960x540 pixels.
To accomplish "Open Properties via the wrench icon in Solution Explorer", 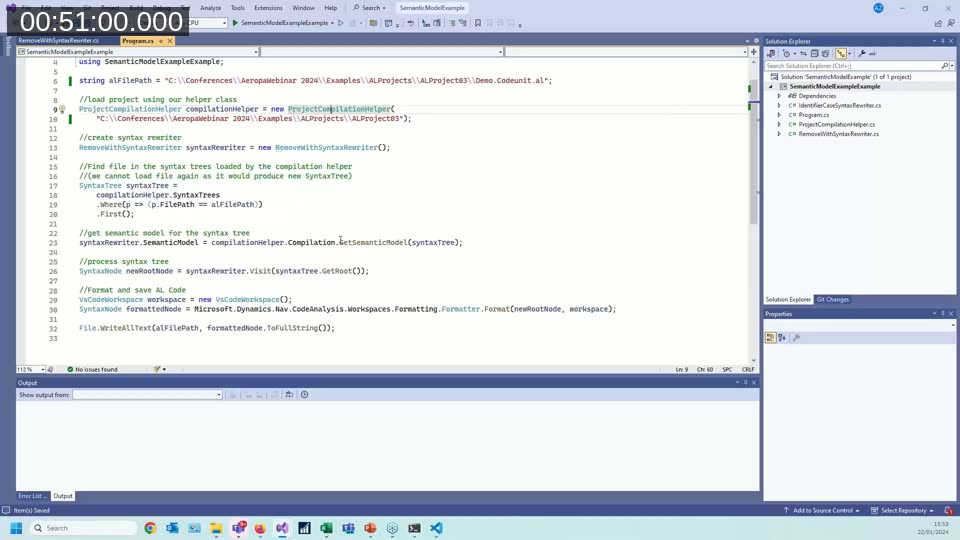I will (862, 53).
